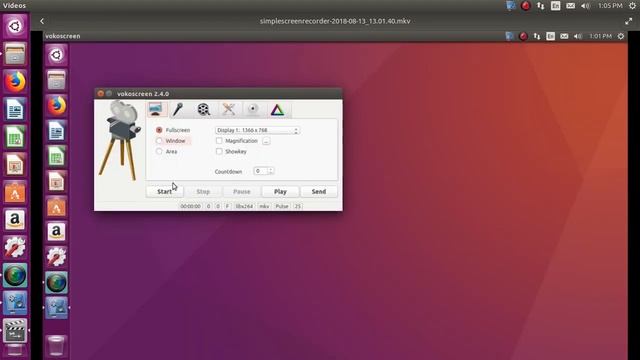640x360 pixels.
Task: Open magnification settings with the ... button
Action: coord(266,141)
